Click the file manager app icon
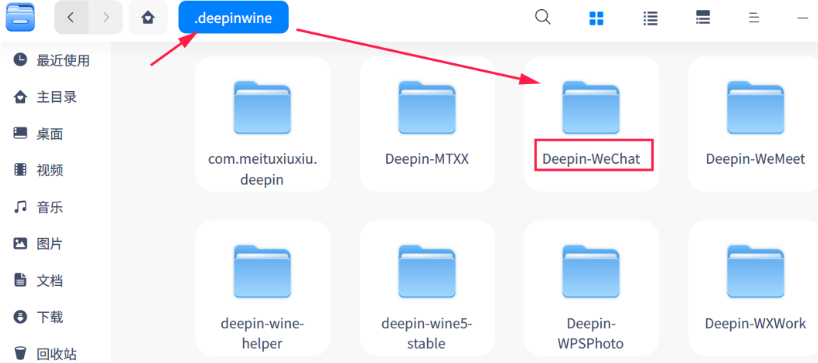Screen dimensions: 818x363 tap(20, 17)
